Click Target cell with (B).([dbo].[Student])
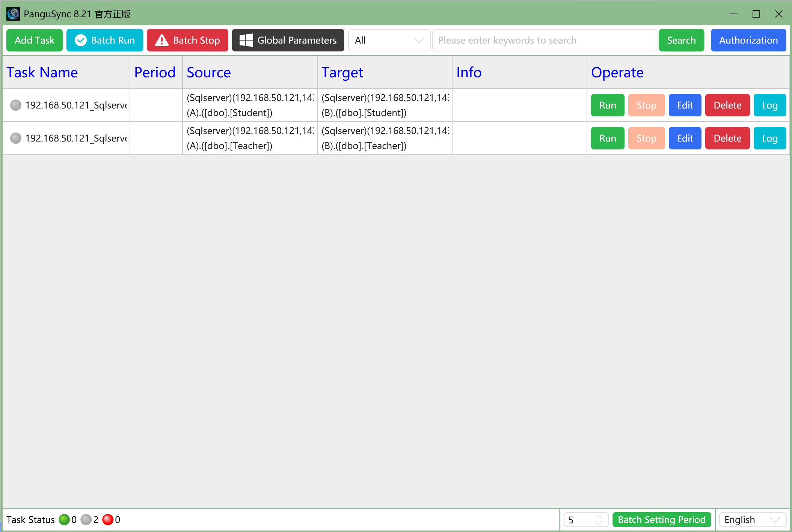 pyautogui.click(x=385, y=105)
